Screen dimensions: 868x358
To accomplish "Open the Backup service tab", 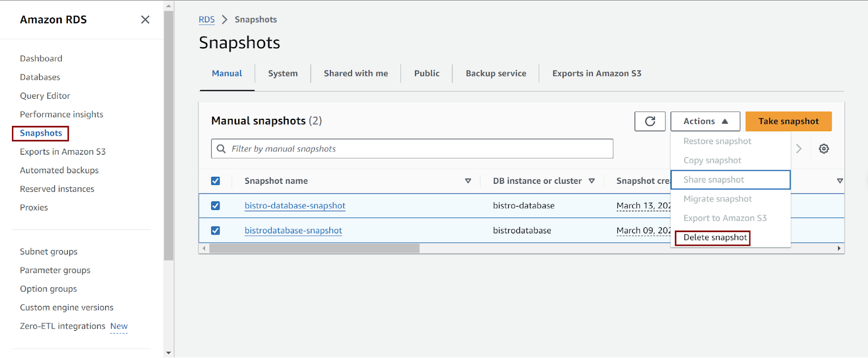I will [496, 73].
